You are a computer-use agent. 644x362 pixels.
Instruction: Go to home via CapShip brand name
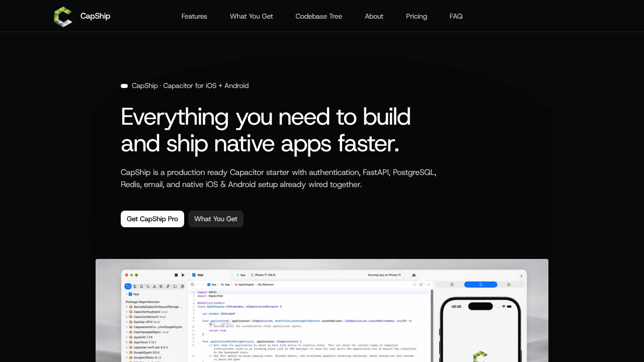[95, 16]
